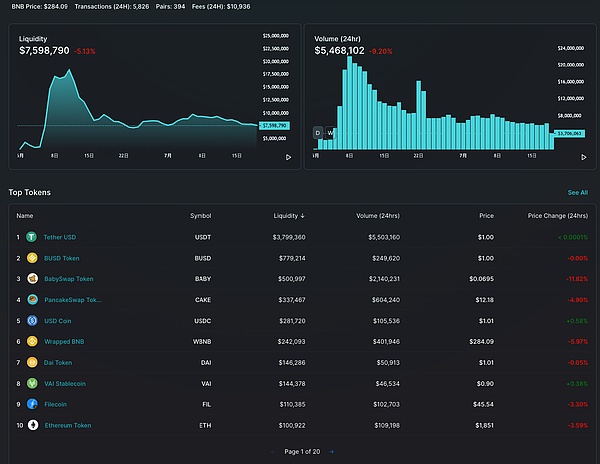Click the Dai Token logo icon
Image resolution: width=600 pixels, height=464 pixels.
(32, 362)
